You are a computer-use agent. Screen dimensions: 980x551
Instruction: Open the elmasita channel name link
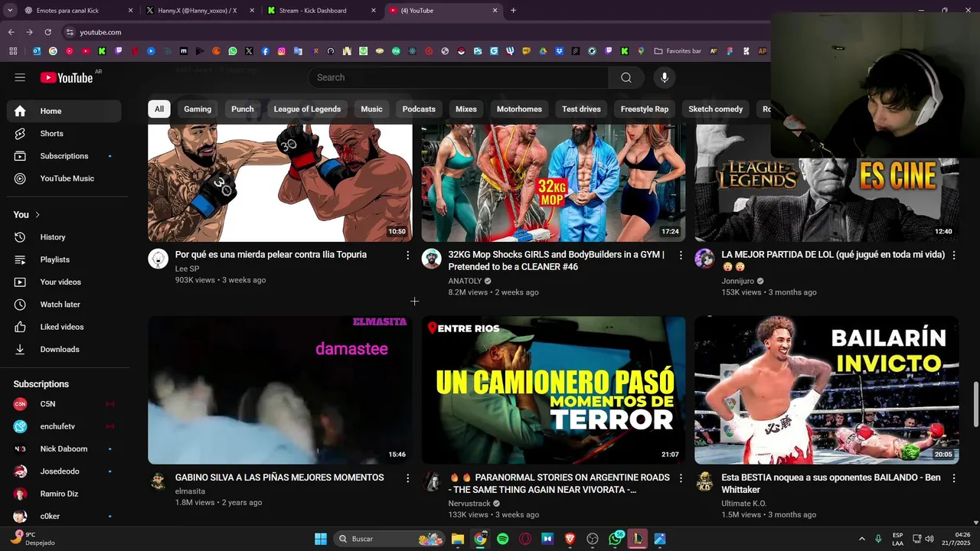coord(190,491)
